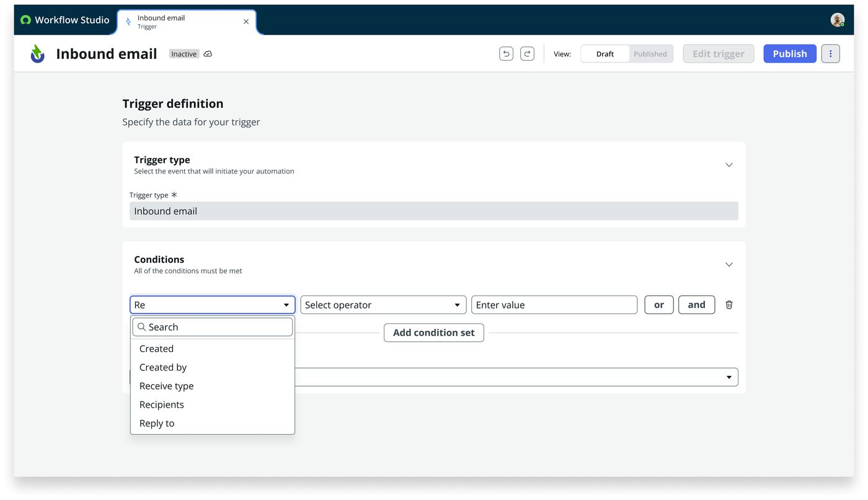
Task: Undo the last change
Action: [507, 54]
